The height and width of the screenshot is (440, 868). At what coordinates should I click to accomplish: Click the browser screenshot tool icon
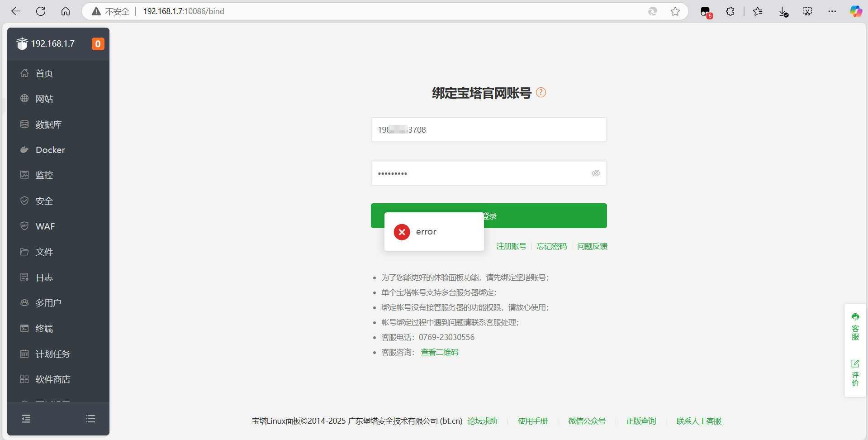(x=807, y=11)
